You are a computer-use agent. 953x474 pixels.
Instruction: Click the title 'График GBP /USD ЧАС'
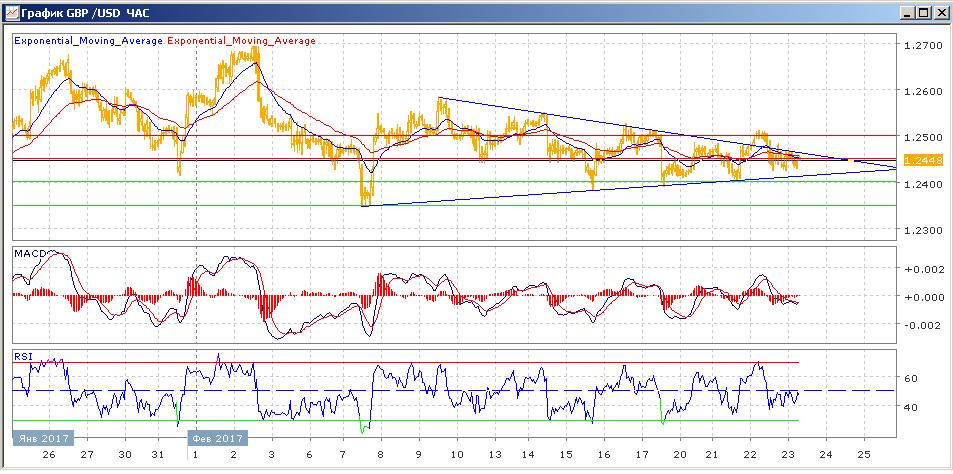point(84,13)
